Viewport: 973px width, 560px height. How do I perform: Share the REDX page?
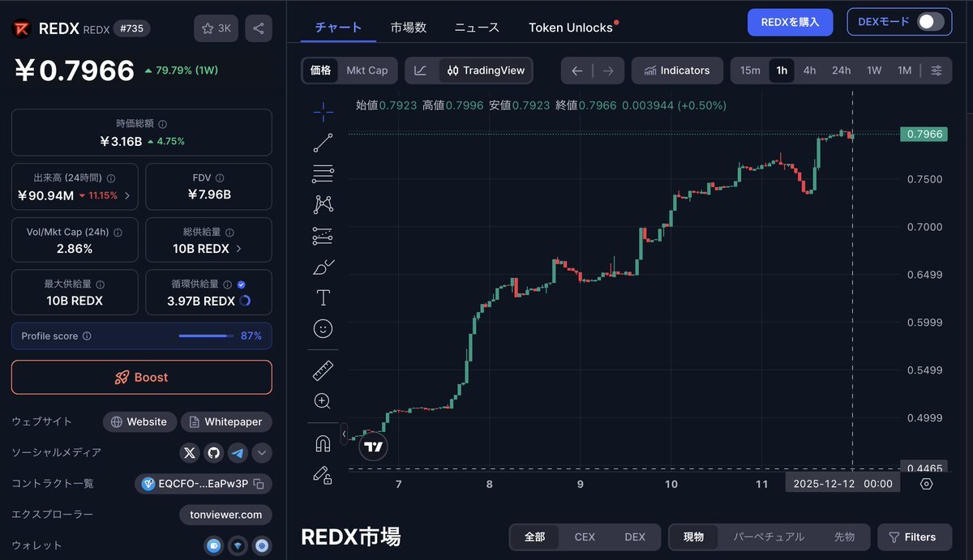coord(259,28)
